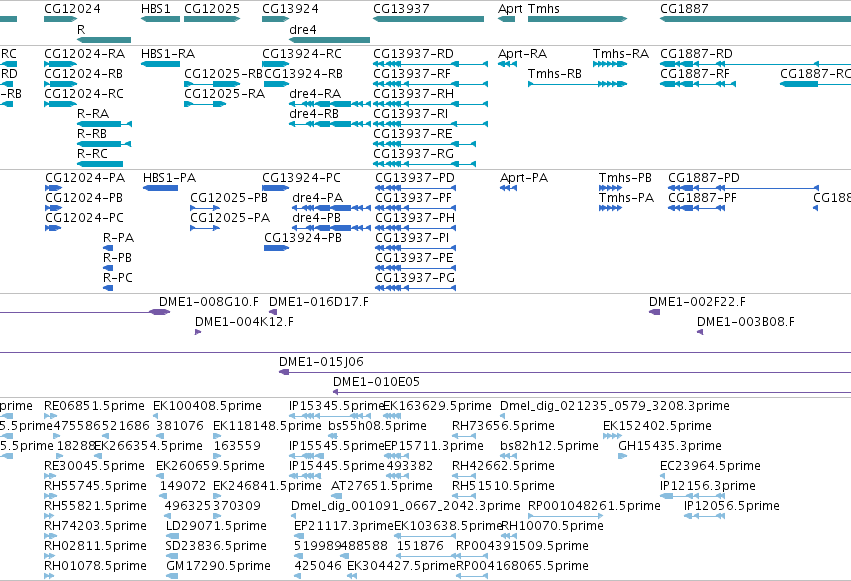Select transcript CG12024-RA
The height and width of the screenshot is (581, 851).
[x=85, y=54]
